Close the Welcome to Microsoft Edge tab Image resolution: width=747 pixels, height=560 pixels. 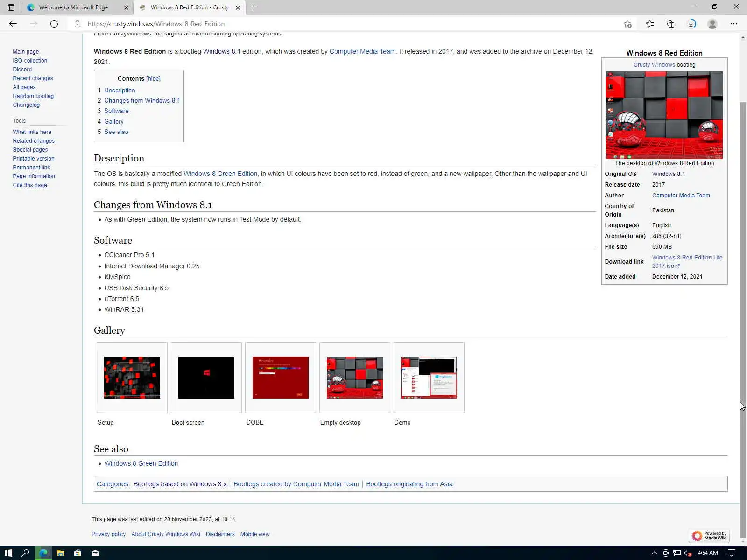tap(126, 7)
